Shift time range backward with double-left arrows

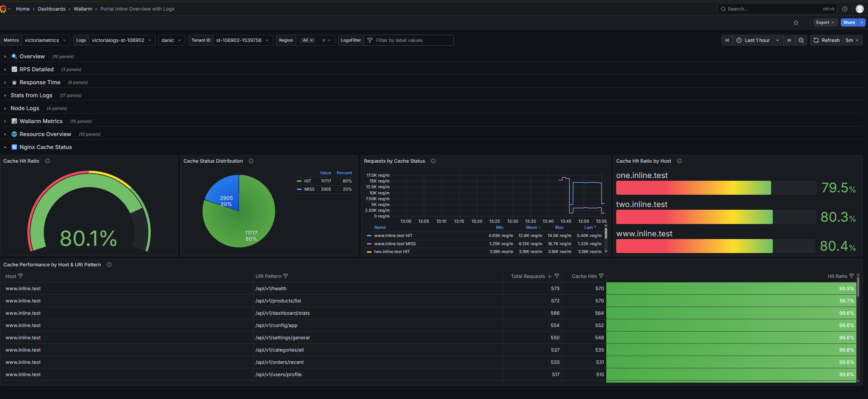[727, 40]
